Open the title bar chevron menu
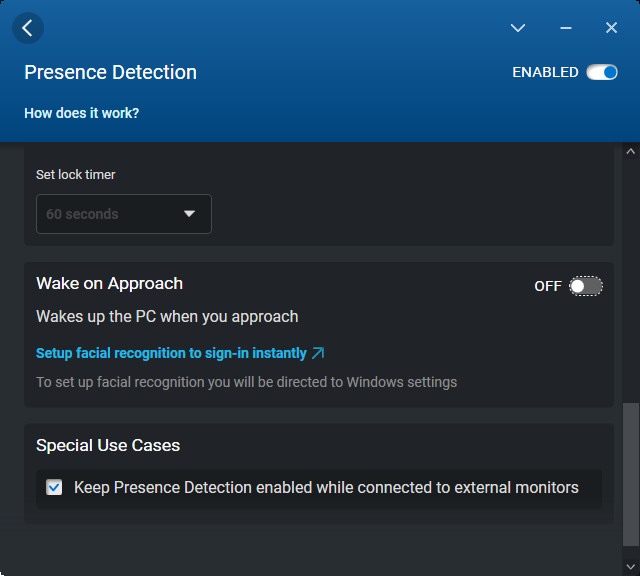 (518, 28)
